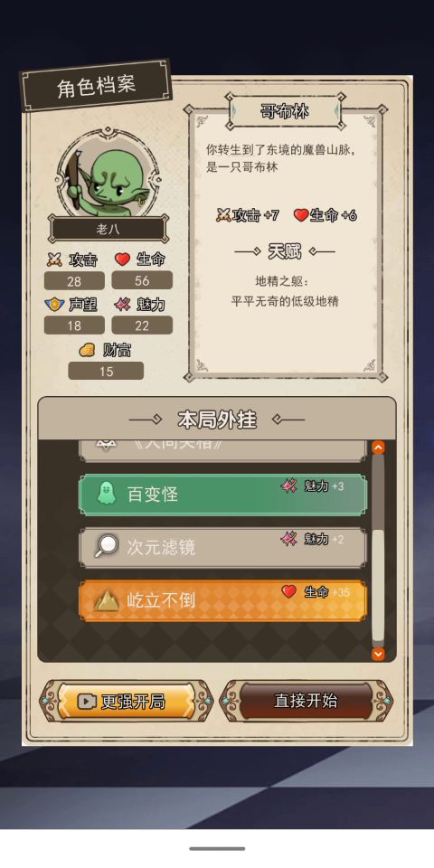Click the red heart life icon
Viewport: 434px width, 868px height.
click(122, 259)
